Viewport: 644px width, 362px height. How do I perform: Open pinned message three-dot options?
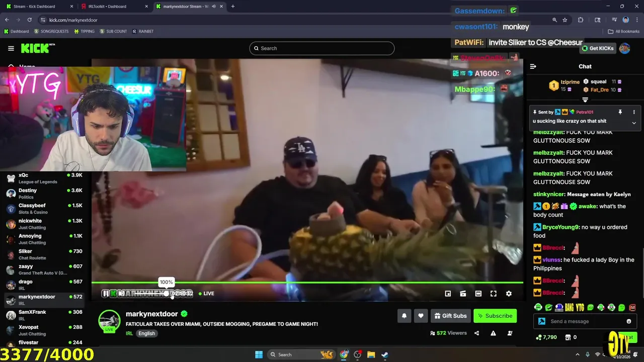click(634, 112)
